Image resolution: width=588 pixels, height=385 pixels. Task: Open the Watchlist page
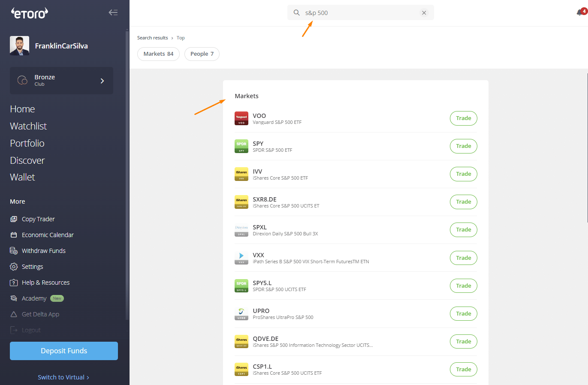pyautogui.click(x=28, y=126)
